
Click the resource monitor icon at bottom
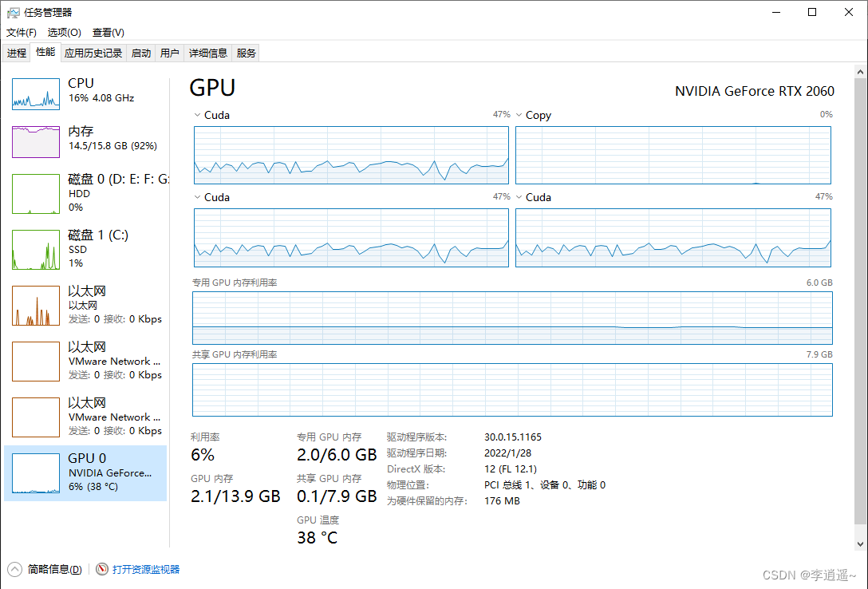102,569
